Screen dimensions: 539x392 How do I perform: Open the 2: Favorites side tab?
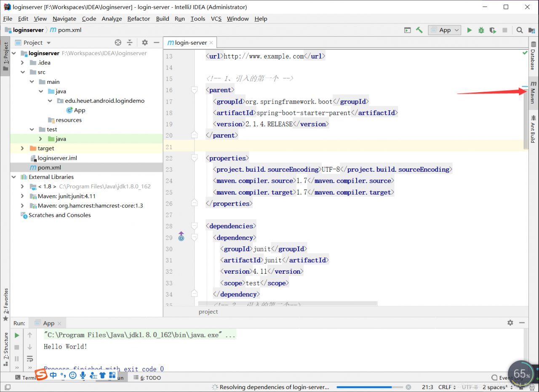tap(6, 304)
